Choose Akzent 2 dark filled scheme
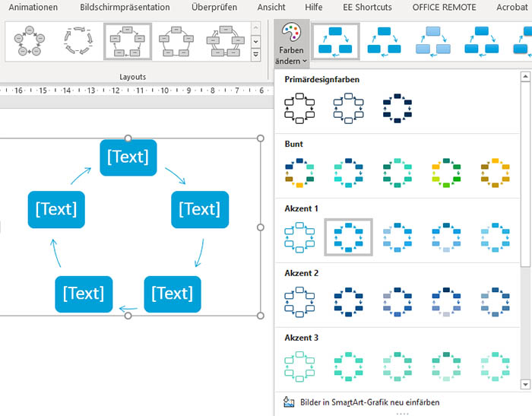This screenshot has height=416, width=532. 348,302
